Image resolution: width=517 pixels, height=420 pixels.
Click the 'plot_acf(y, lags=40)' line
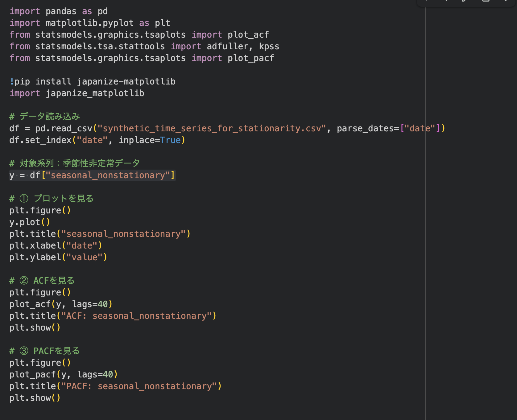pos(61,304)
